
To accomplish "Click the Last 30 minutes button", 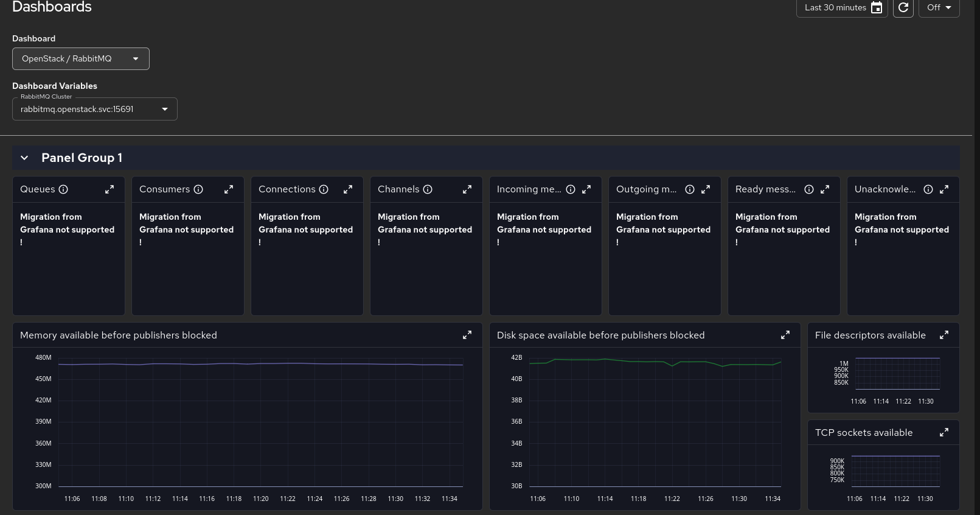I will (x=835, y=7).
